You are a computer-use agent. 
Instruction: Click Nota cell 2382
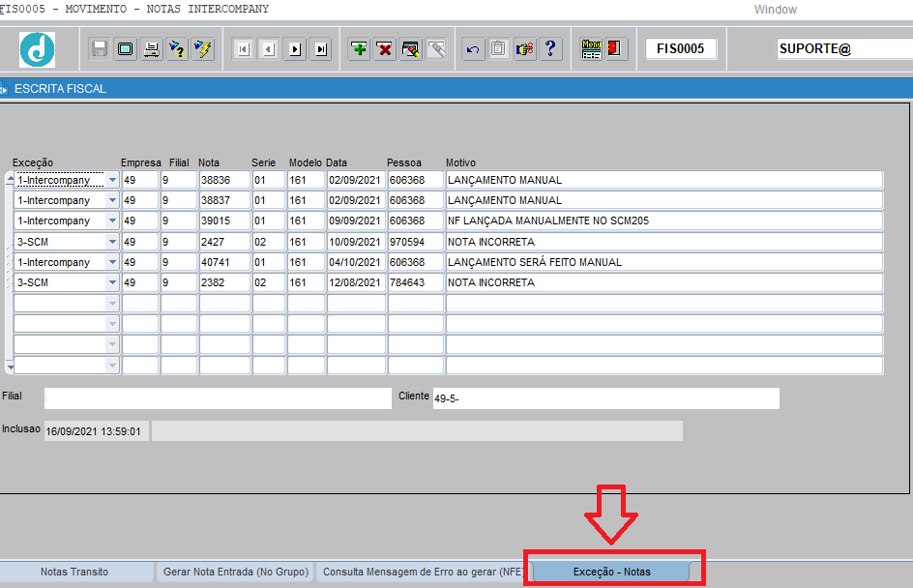click(x=224, y=282)
